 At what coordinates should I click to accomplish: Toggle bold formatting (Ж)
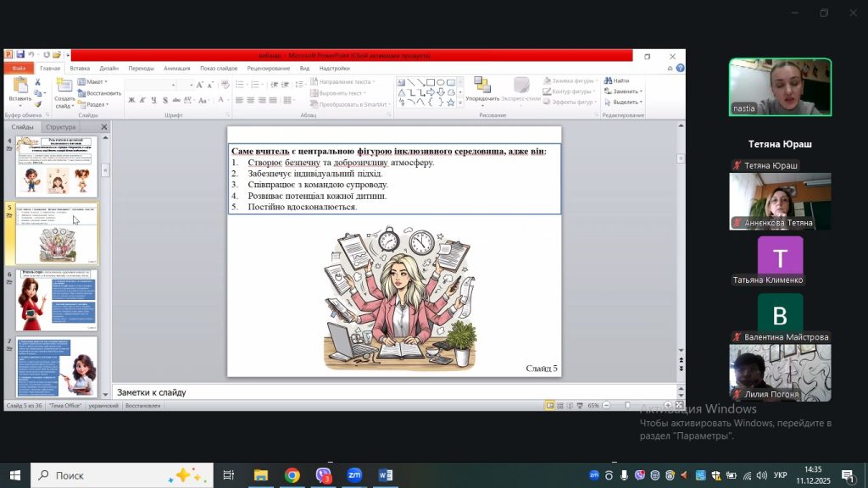point(131,101)
